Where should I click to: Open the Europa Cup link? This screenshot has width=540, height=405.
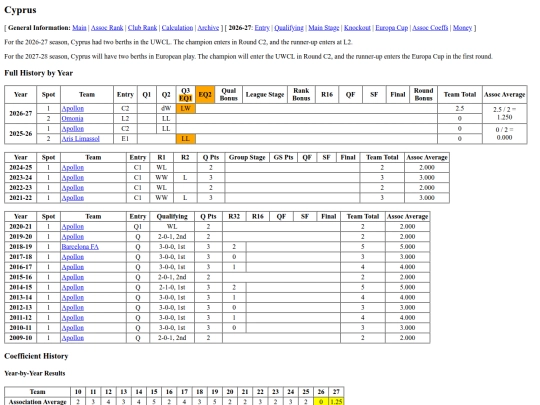[x=392, y=28]
